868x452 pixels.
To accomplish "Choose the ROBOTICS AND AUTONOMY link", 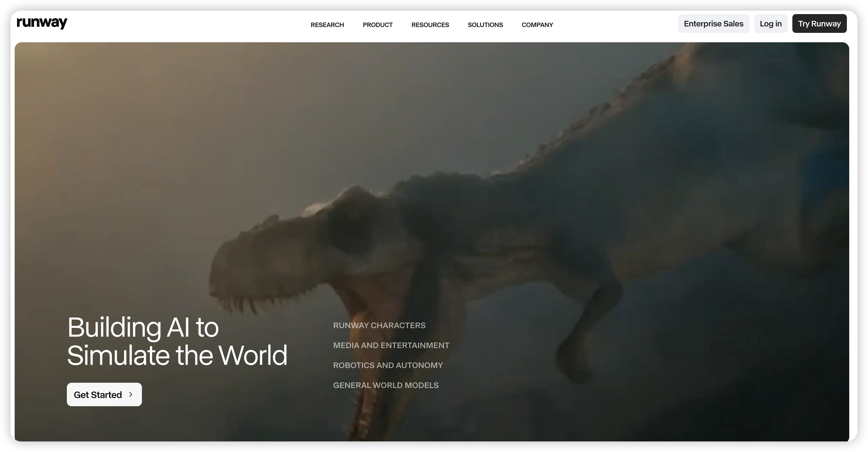I will (387, 365).
